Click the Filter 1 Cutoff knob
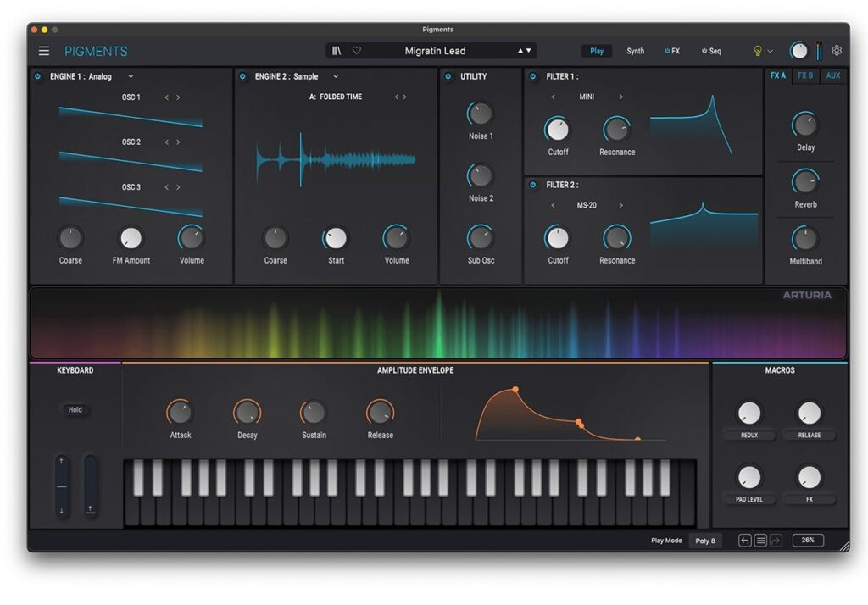 pos(558,130)
